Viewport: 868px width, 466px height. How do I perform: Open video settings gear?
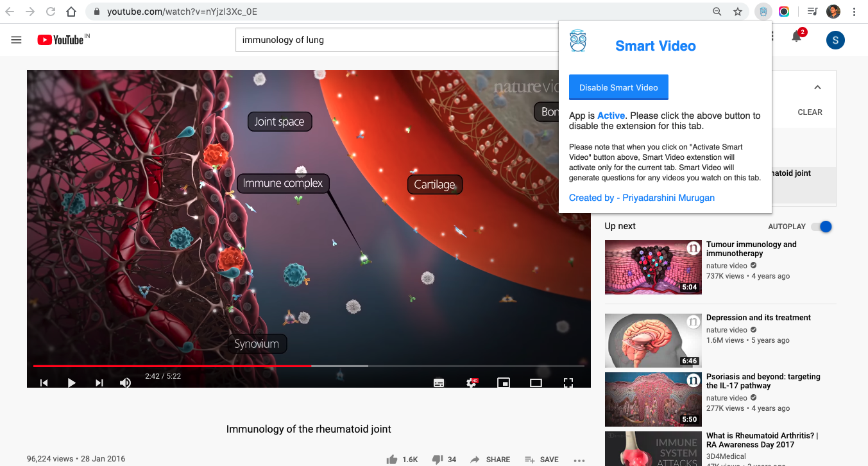coord(472,383)
